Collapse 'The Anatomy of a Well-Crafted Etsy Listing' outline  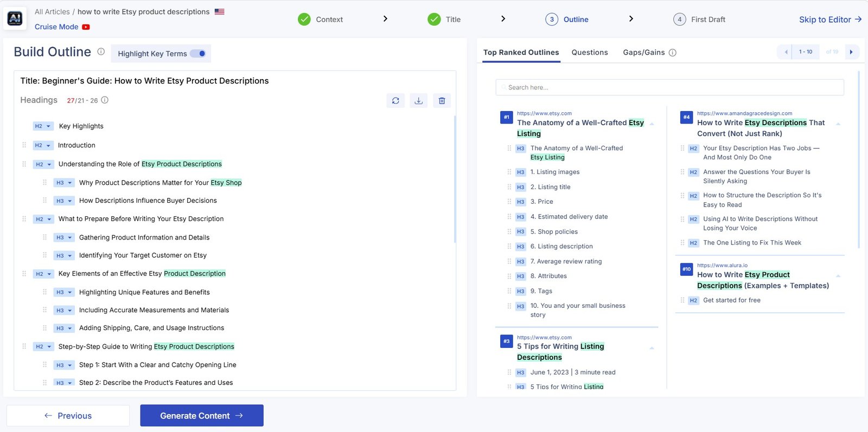[652, 124]
